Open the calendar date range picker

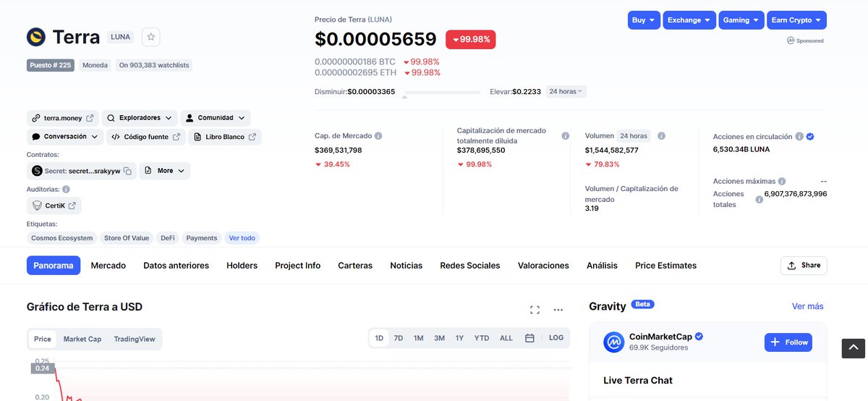click(x=529, y=338)
